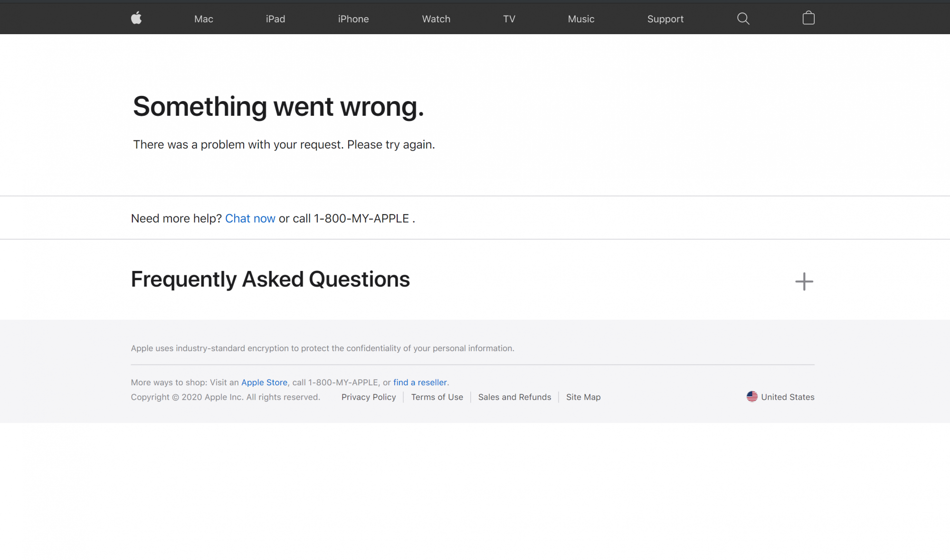Image resolution: width=950 pixels, height=560 pixels.
Task: Expand Frequently Asked Questions plus icon
Action: click(x=804, y=281)
